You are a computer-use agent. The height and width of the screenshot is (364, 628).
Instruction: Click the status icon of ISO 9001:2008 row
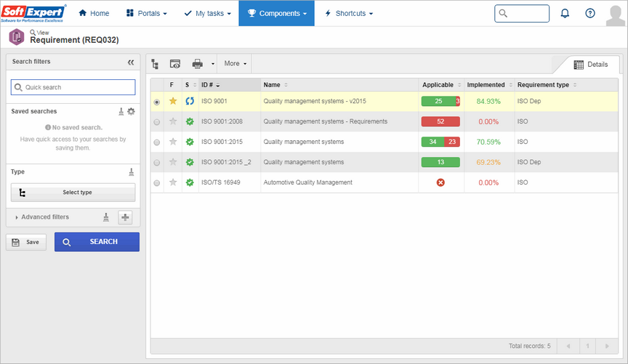(190, 121)
